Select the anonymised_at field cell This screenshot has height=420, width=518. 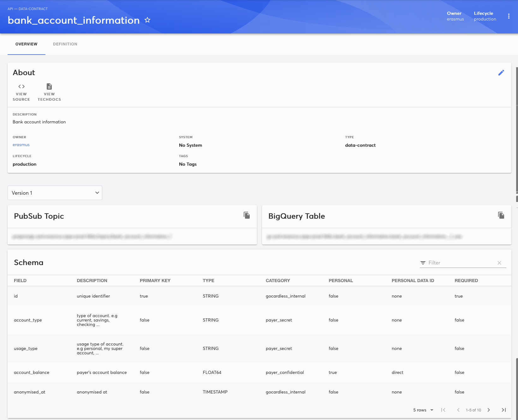[x=30, y=392]
